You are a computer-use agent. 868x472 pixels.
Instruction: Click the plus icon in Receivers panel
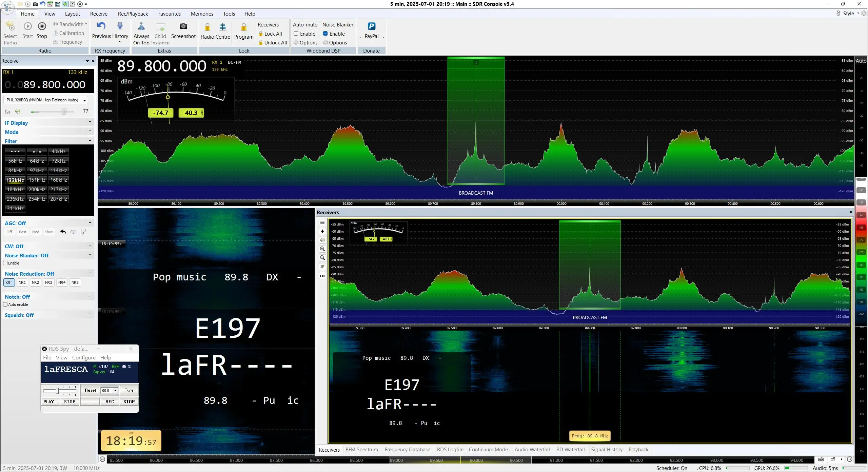point(322,231)
